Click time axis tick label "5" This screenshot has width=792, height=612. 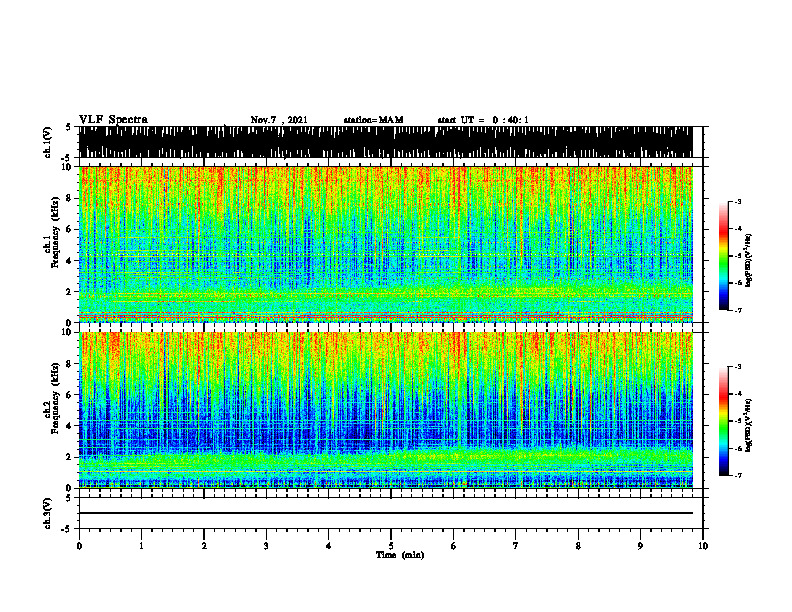[391, 546]
